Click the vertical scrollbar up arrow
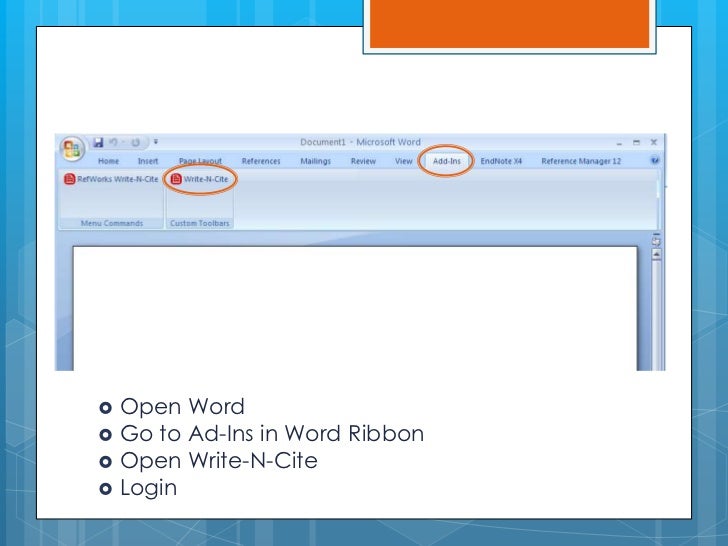 (656, 254)
